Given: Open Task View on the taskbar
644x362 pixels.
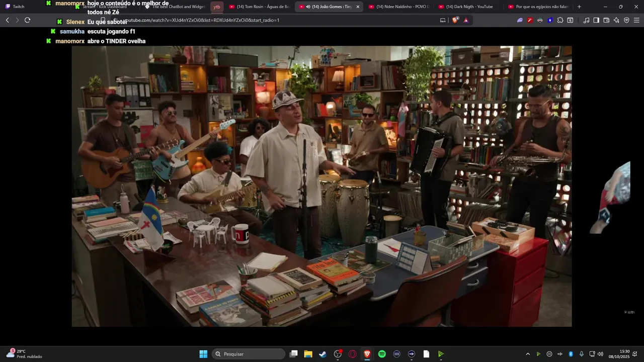Looking at the screenshot, I should coord(294,354).
